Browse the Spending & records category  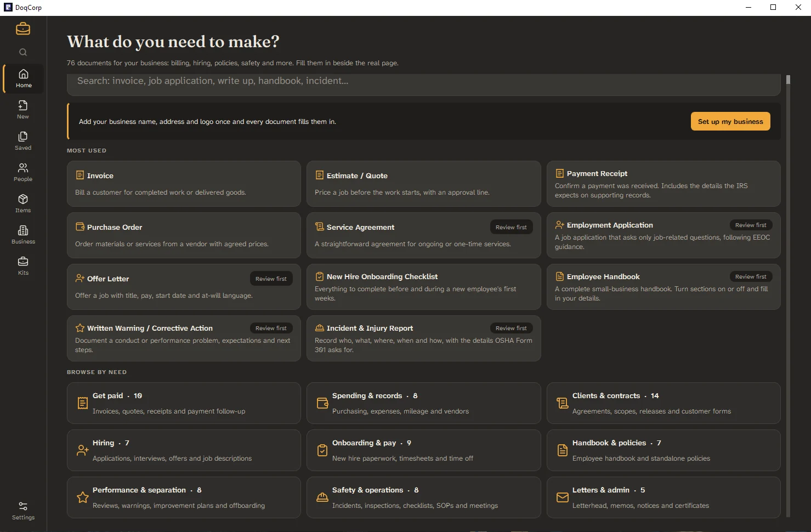tap(423, 403)
